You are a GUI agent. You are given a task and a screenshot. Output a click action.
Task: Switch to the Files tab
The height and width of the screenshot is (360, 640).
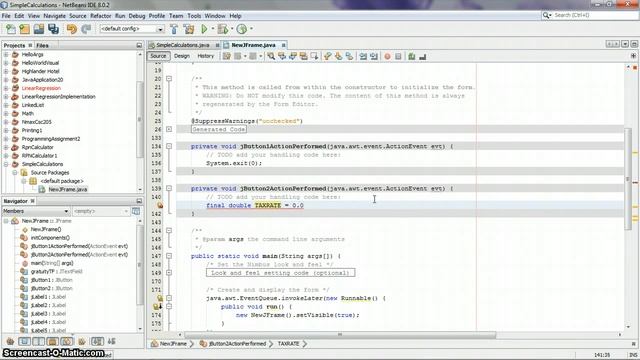[42, 45]
